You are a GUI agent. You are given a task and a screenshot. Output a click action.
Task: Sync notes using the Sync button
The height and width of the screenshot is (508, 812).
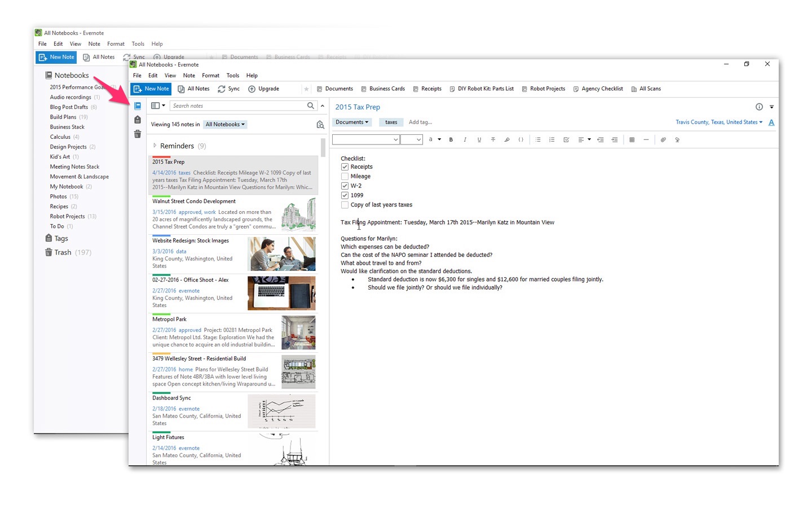tap(229, 89)
